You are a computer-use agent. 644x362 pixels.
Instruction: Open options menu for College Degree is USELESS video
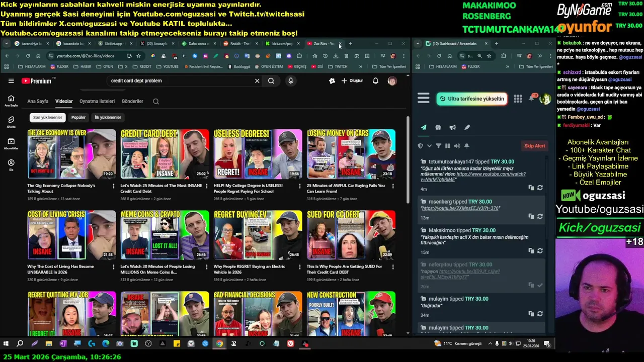(x=299, y=186)
